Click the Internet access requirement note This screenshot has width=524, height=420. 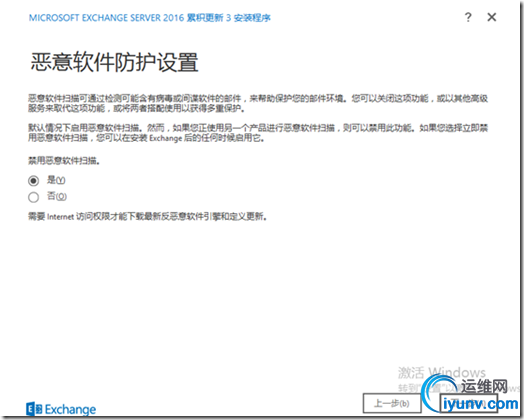[x=147, y=217]
